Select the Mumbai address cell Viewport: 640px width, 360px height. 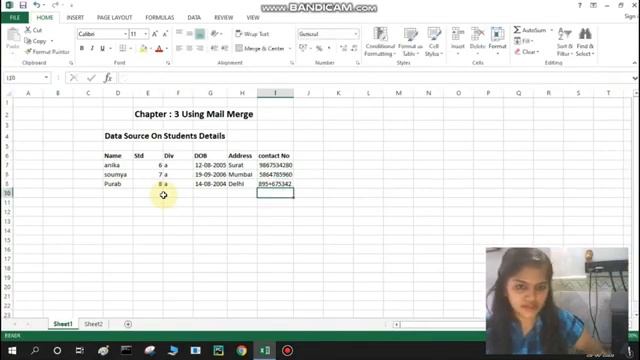(242, 175)
